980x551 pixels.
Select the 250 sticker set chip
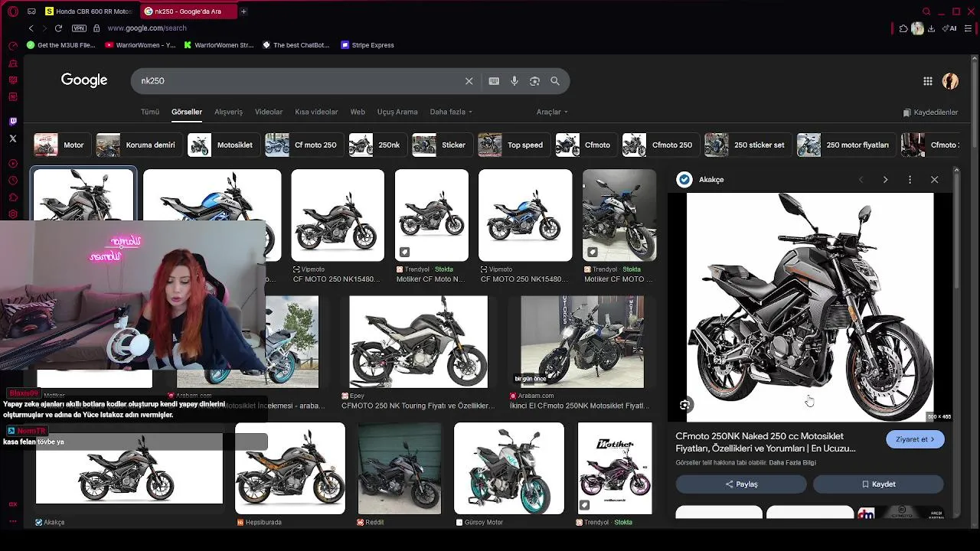pyautogui.click(x=746, y=145)
